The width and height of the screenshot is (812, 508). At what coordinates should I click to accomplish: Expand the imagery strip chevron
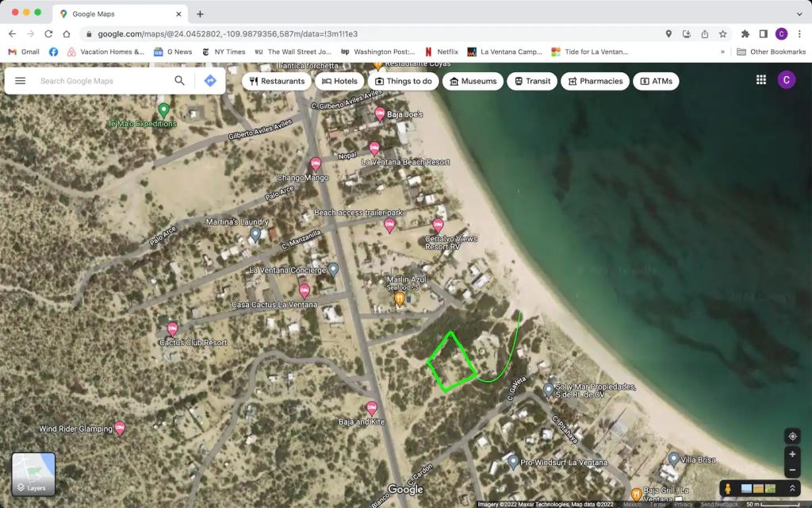point(791,489)
